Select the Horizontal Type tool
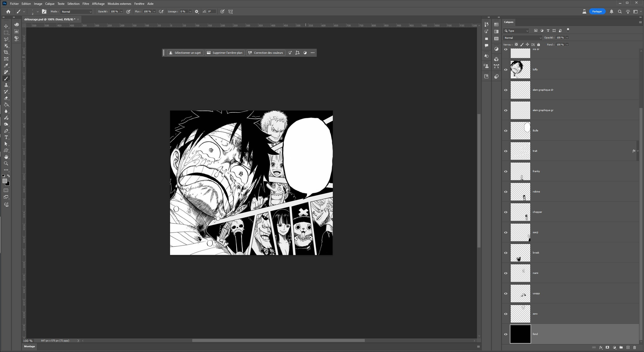 [x=6, y=137]
